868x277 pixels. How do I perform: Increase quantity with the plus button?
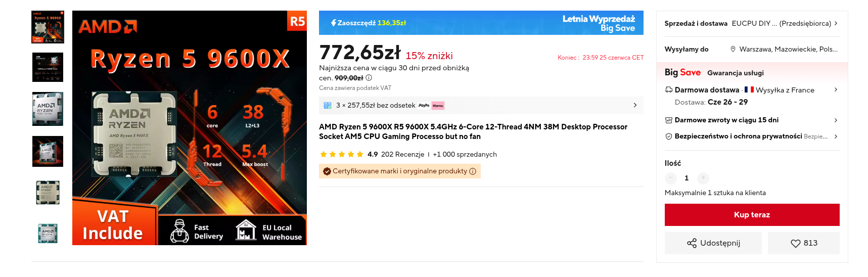pos(703,178)
